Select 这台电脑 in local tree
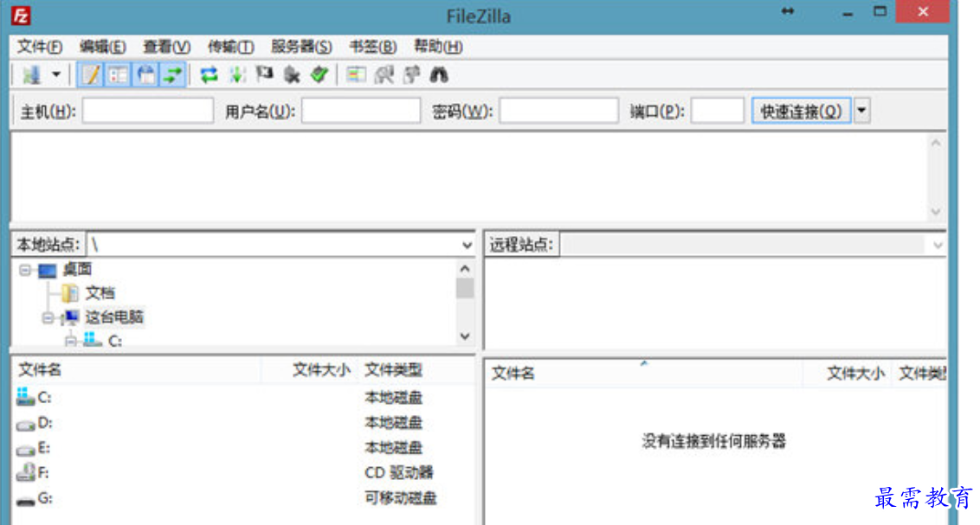Screen dimensions: 980x525 pyautogui.click(x=114, y=317)
